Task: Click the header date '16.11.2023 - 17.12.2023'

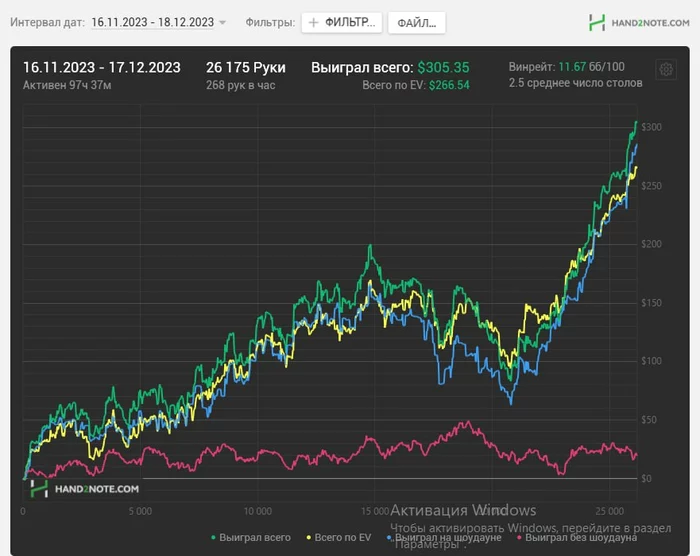Action: tap(102, 67)
